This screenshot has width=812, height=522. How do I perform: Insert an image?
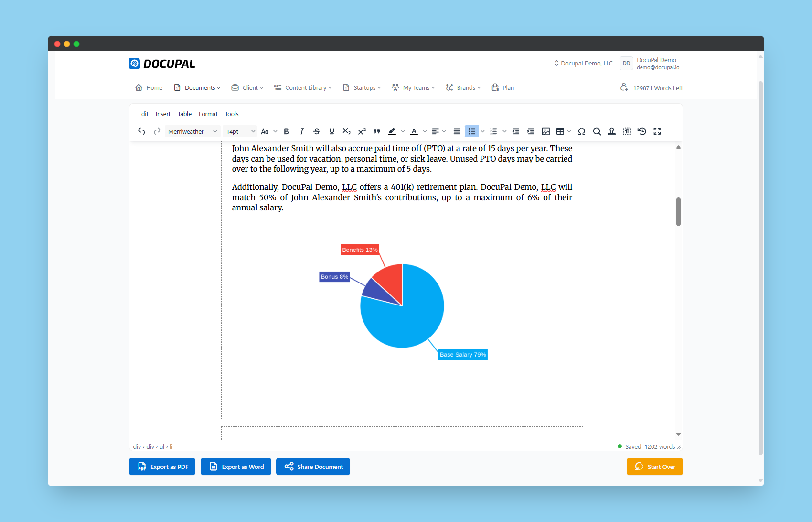[546, 131]
